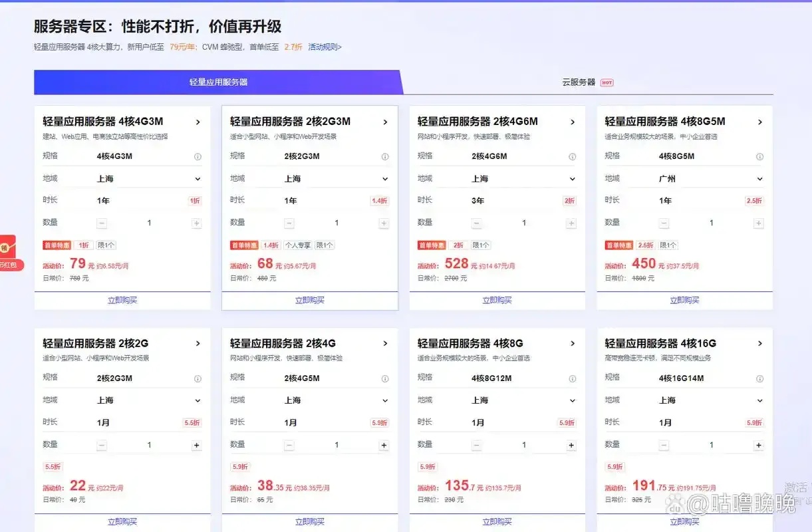The image size is (812, 532).
Task: Click 立即购买 for the 135.7元 4核8G server
Action: coord(497,522)
